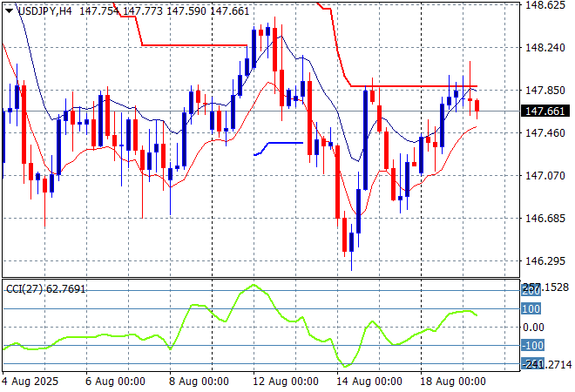
Task: Click the 18 Aug 00:00 time label
Action: [x=452, y=382]
